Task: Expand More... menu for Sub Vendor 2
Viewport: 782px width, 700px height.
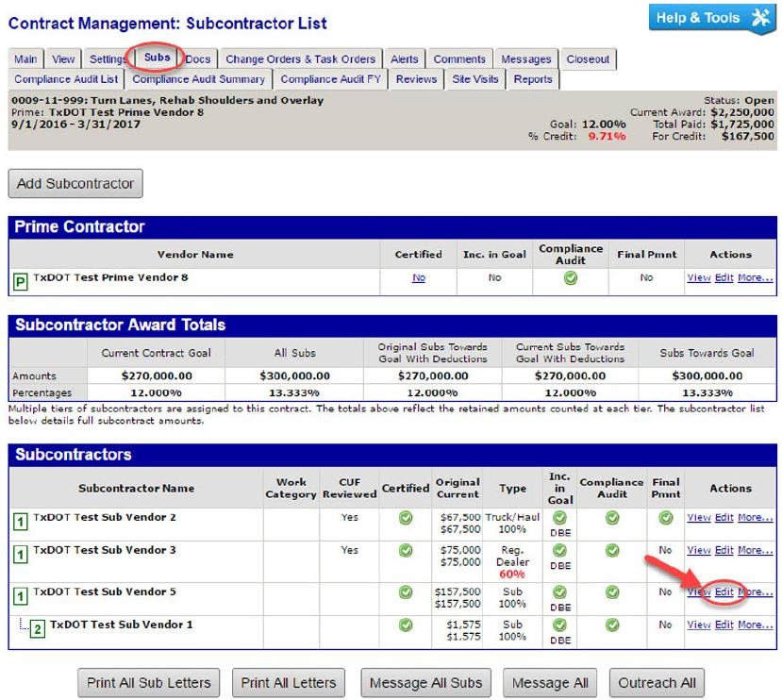Action: pos(755,518)
